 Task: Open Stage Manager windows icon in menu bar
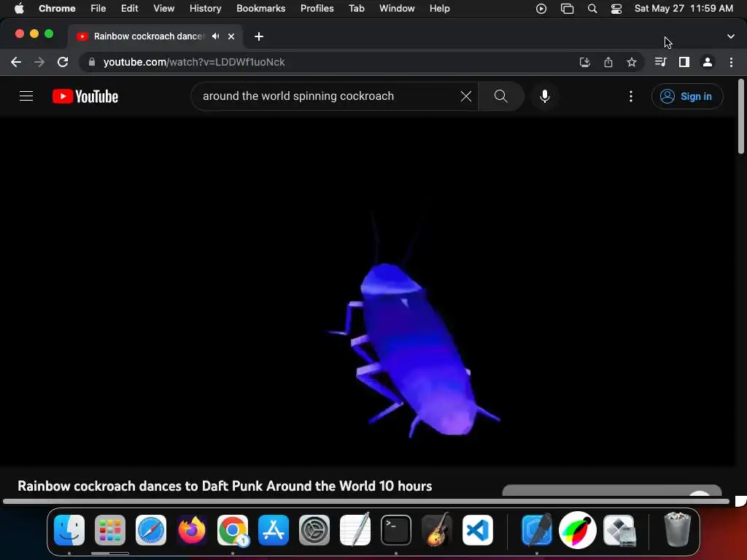coord(567,9)
